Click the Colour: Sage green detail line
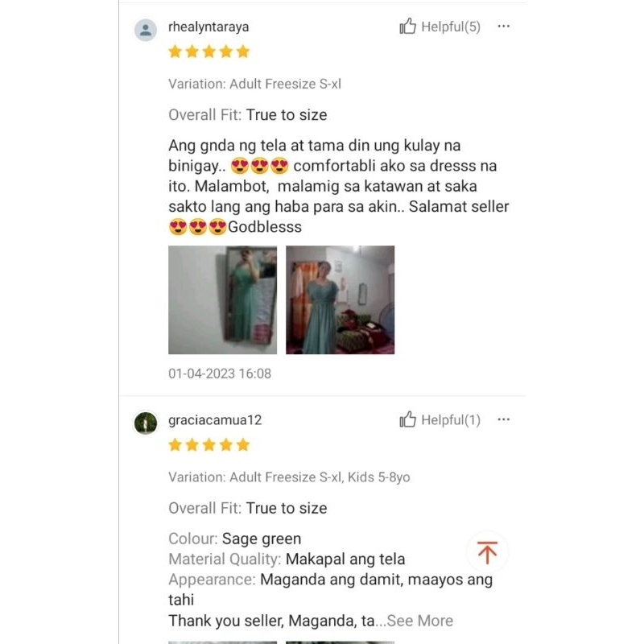The height and width of the screenshot is (644, 644). [234, 539]
